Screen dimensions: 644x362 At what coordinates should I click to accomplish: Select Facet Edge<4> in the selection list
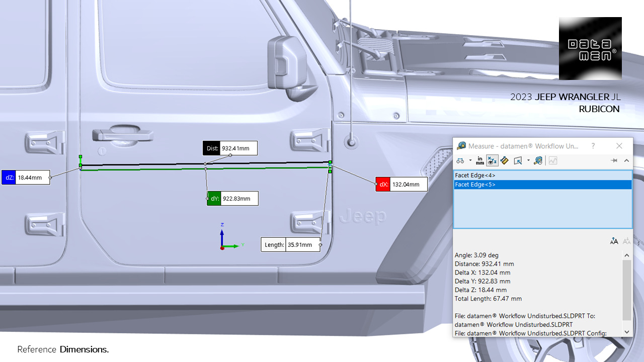click(x=542, y=175)
